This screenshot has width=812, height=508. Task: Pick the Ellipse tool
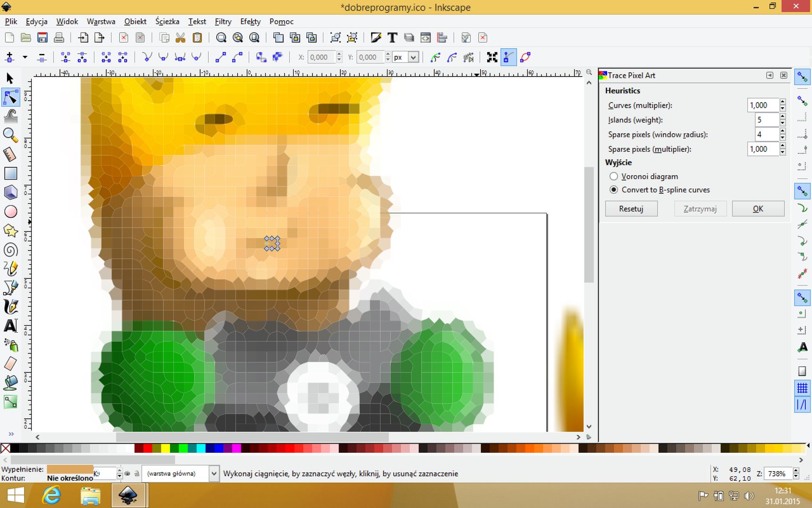coord(10,212)
